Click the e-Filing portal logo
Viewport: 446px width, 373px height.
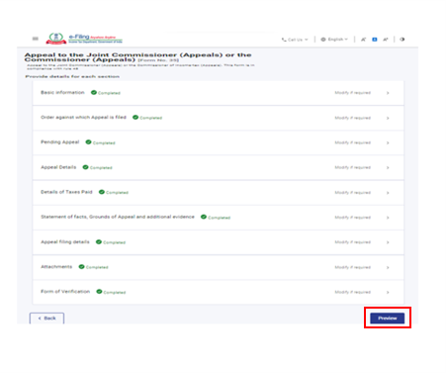84,39
